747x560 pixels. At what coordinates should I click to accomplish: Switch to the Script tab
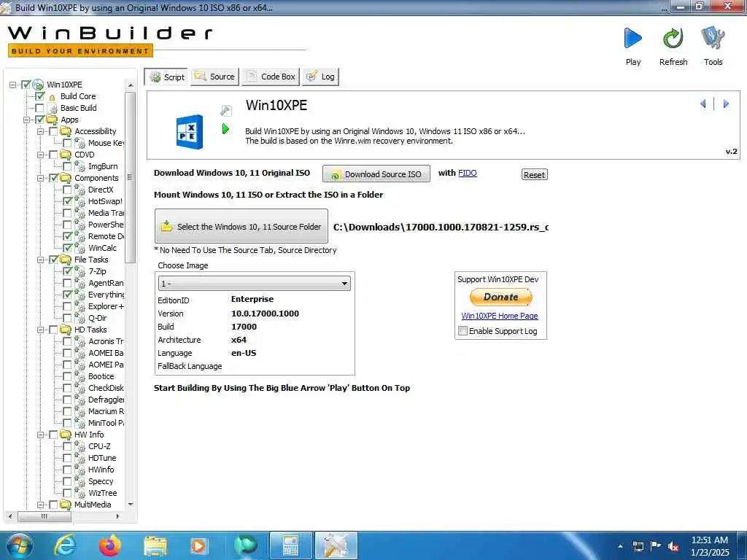166,77
